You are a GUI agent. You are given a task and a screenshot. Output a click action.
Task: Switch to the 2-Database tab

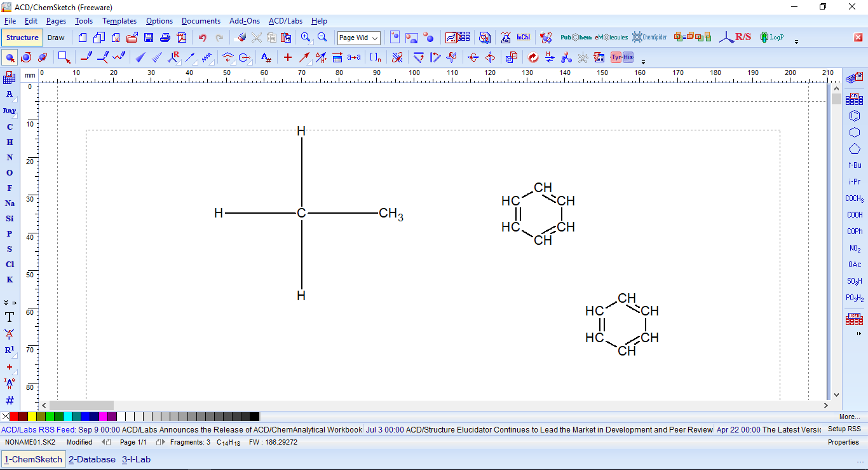coord(92,459)
